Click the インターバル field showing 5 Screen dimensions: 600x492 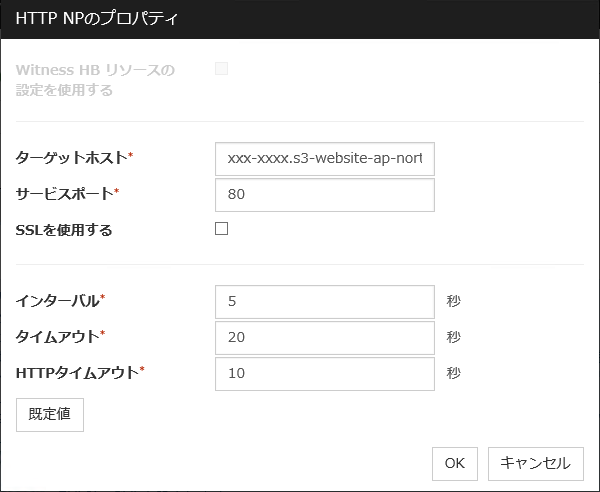point(324,301)
